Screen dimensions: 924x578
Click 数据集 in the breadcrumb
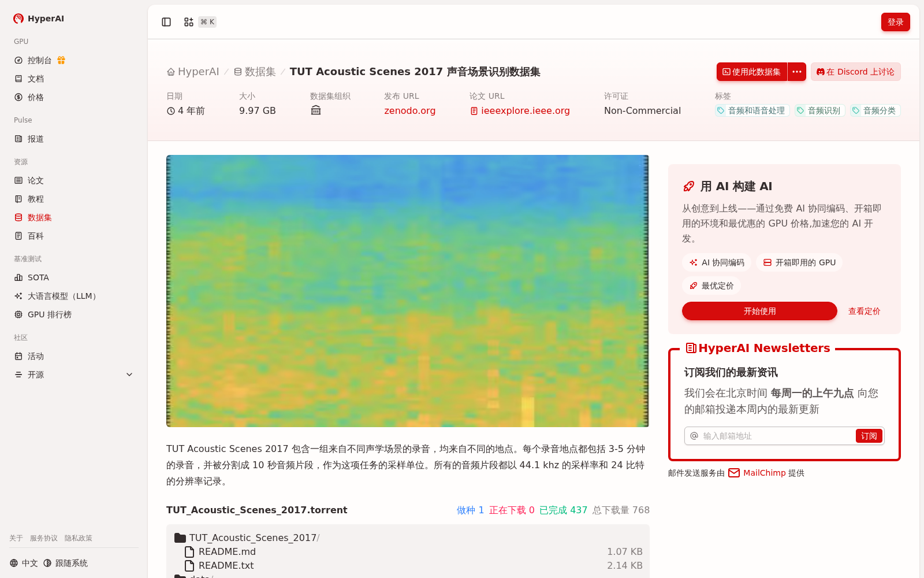[x=260, y=72]
